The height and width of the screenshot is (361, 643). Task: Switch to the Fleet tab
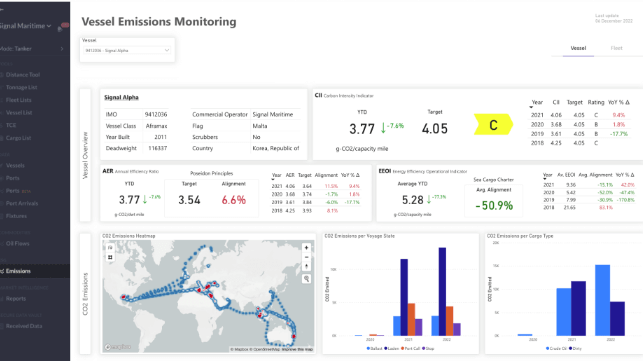coord(616,48)
